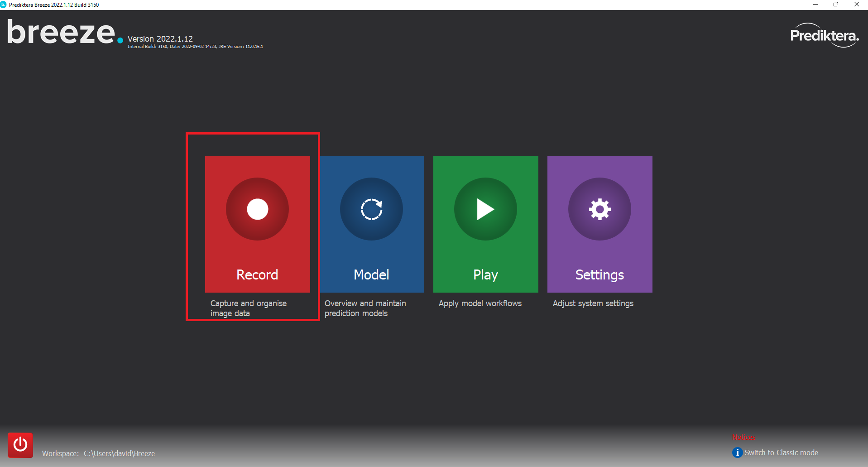Click the green Play triangle icon

pyautogui.click(x=485, y=209)
